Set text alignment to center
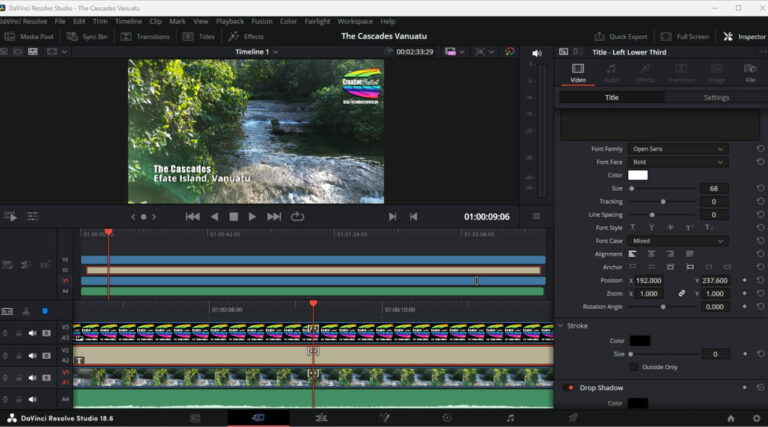Image resolution: width=768 pixels, height=427 pixels. click(x=651, y=254)
